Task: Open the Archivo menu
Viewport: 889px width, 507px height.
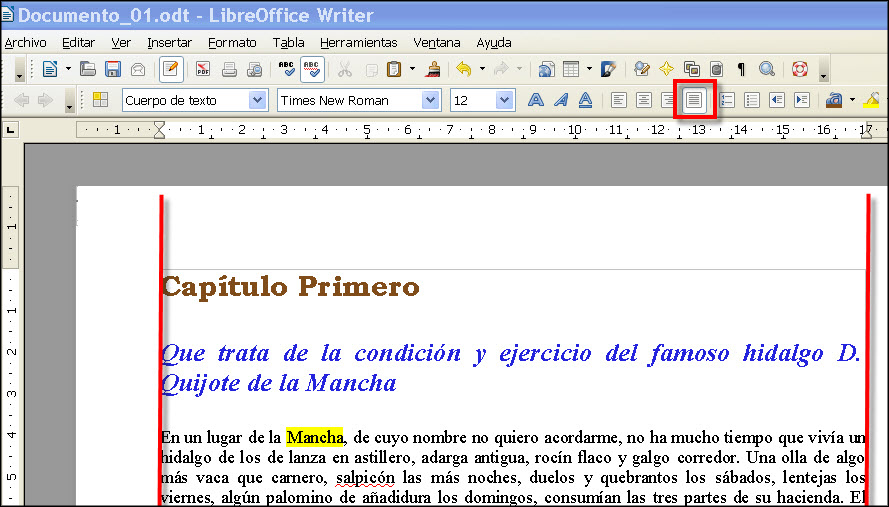Action: point(26,43)
